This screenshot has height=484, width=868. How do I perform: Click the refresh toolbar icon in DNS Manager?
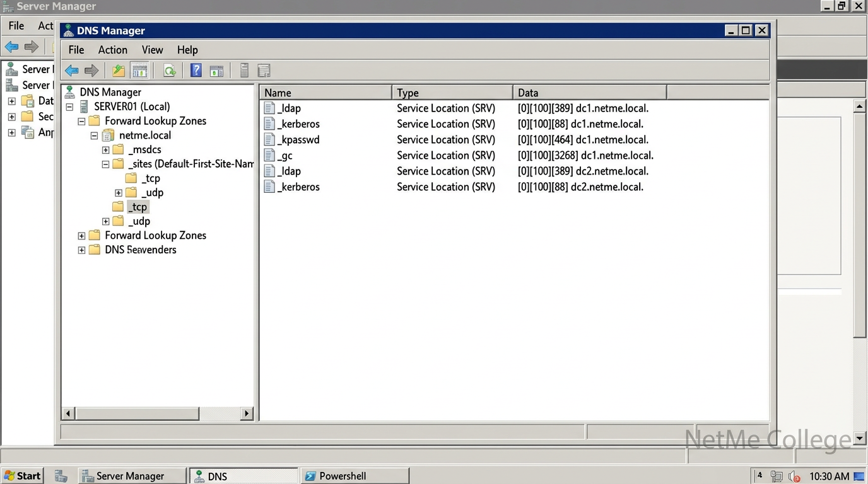click(169, 71)
